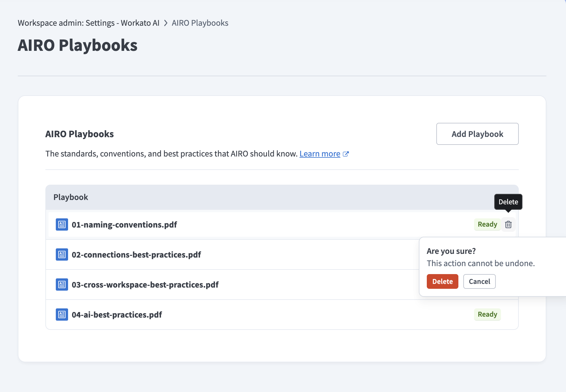Screen dimensions: 566x392
Task: Click the document icon beside 04-ai-best-practices.pdf
Action: pos(62,315)
